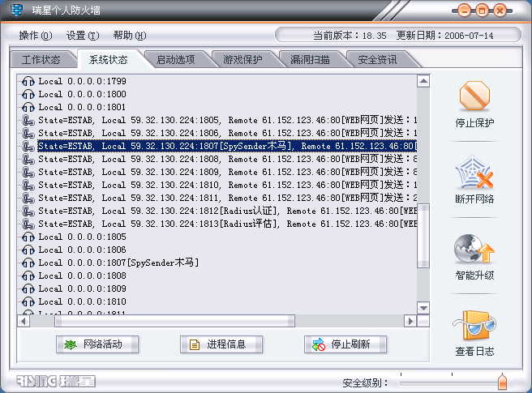Click the headphone icon beside Local 0.0.0.0:1801
Screen dimensions: 532x393
pyautogui.click(x=28, y=107)
